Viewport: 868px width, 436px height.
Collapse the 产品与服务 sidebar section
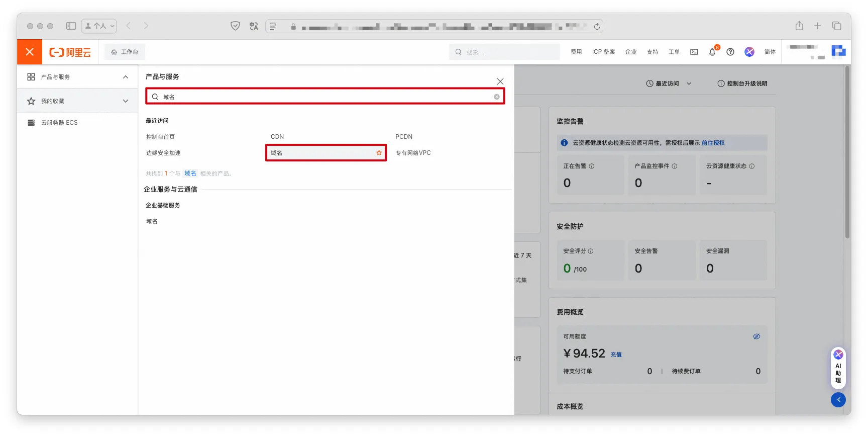point(126,77)
